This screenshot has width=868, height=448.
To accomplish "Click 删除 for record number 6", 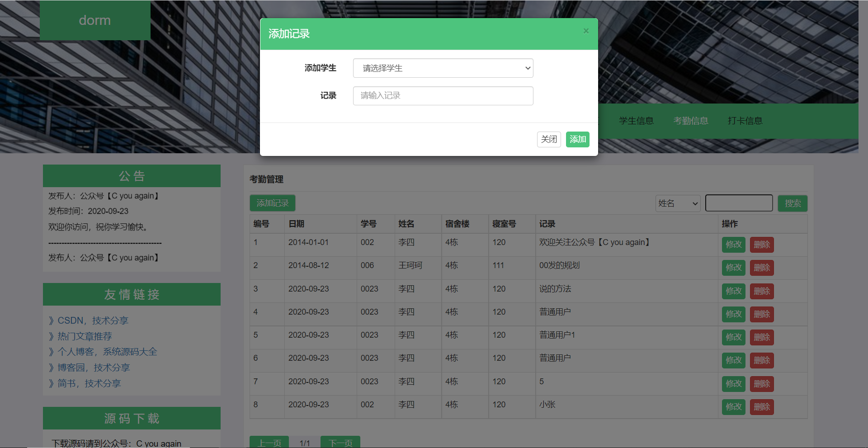I will (x=762, y=360).
